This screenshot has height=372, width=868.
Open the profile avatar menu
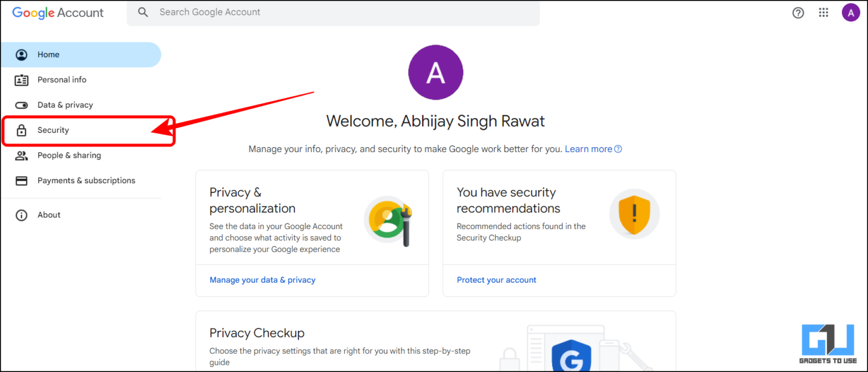click(x=851, y=12)
